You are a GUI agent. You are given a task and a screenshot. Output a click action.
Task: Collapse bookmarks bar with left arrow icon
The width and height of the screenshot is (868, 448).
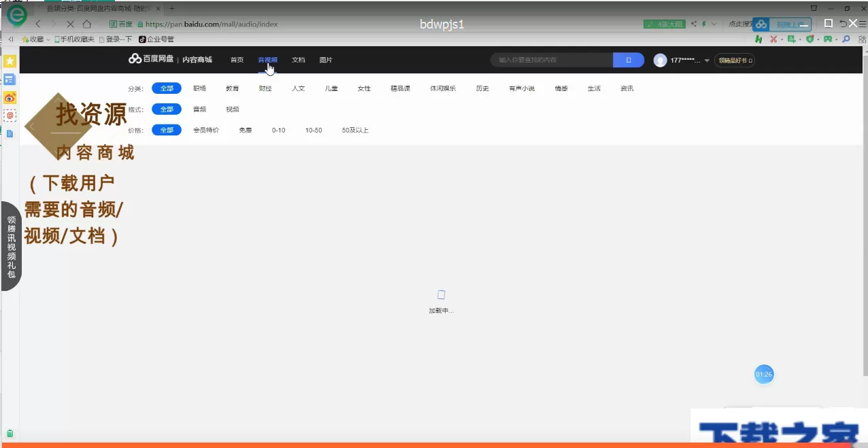tap(10, 39)
